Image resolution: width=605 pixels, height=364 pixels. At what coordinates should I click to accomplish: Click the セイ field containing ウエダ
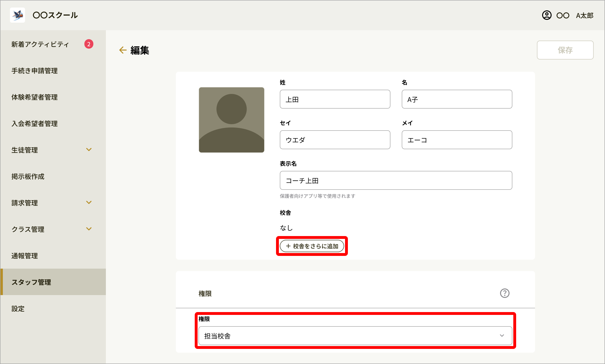pyautogui.click(x=335, y=140)
